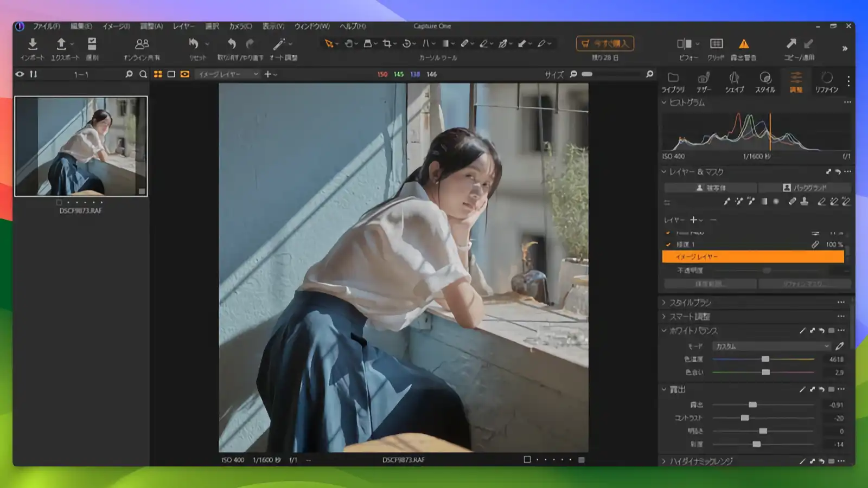Click the バックグラウンド button in Layers panel
Viewport: 868px width, 488px height.
coord(806,188)
